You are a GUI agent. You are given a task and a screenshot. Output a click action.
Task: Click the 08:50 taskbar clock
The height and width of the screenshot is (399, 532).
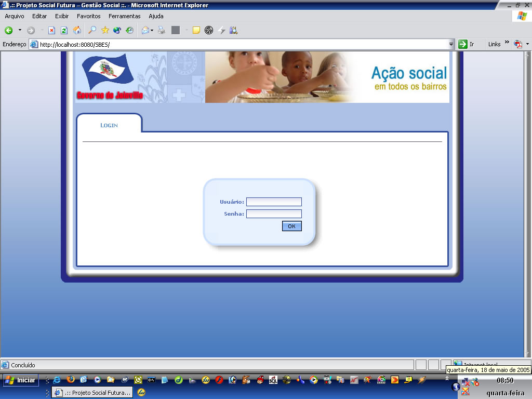505,380
